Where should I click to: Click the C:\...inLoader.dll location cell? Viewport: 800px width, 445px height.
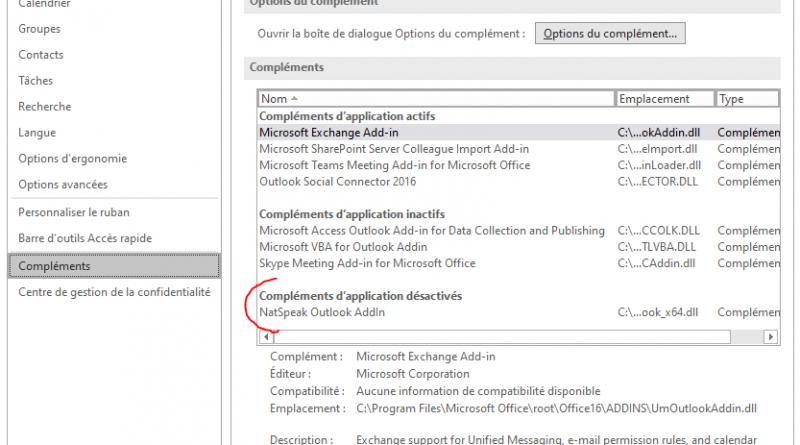pyautogui.click(x=659, y=165)
